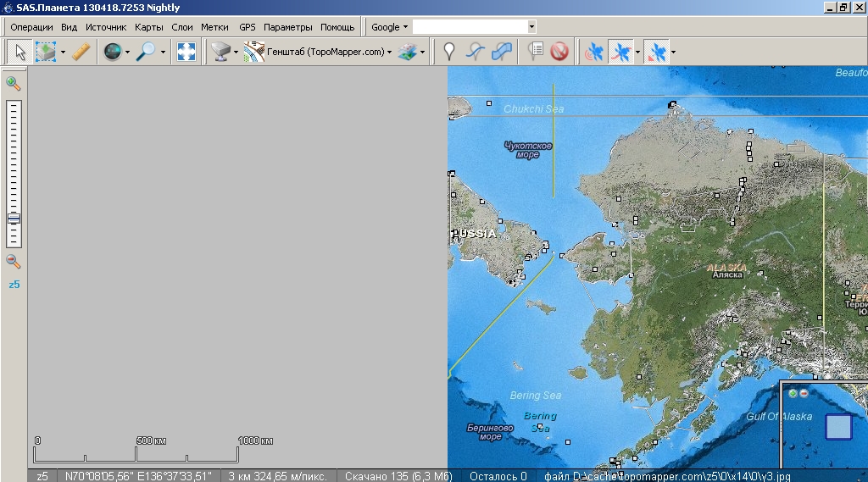The height and width of the screenshot is (482, 868).
Task: Expand the layers selection dropdown arrow
Action: click(423, 53)
